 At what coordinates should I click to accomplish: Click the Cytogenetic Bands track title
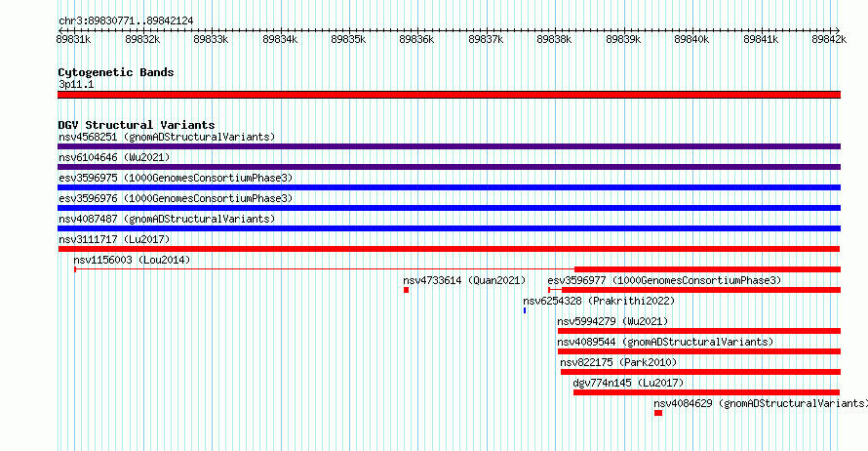click(116, 72)
